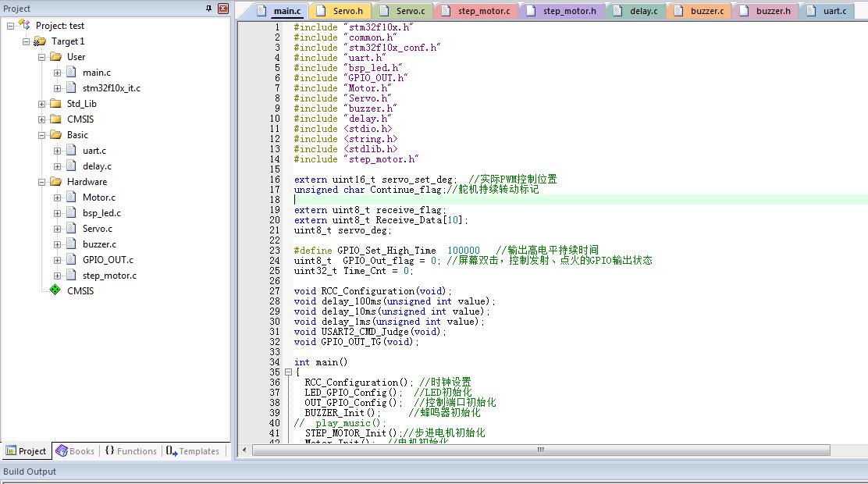This screenshot has width=868, height=484.
Task: Select uart.c in the Basic group
Action: click(94, 151)
